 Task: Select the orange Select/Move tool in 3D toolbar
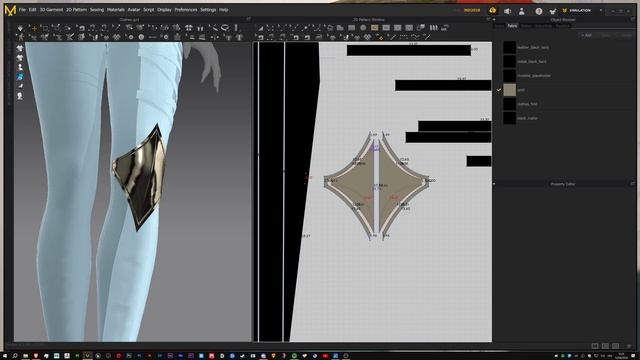tap(34, 28)
